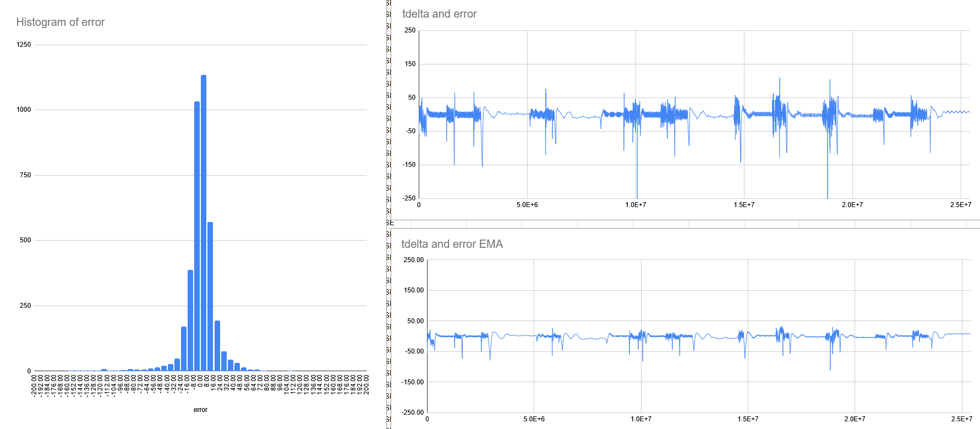Click 1.5E+7 x-axis label in EMA chart
The width and height of the screenshot is (980, 429).
point(748,419)
